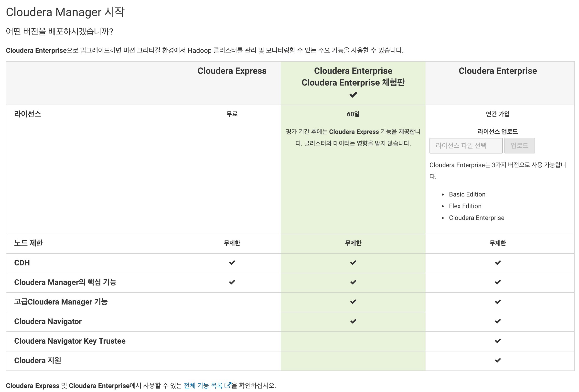
Task: Click the external link icon after 전체 기능 목록
Action: (228, 385)
